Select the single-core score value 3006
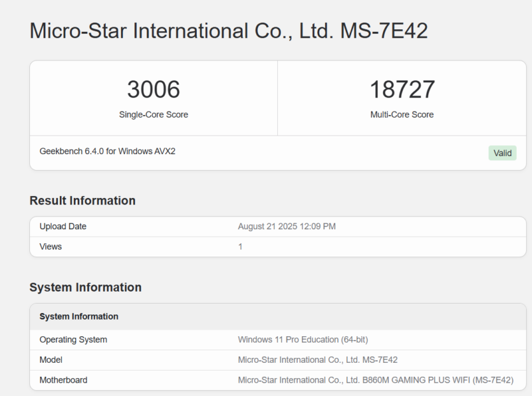The image size is (532, 396). pyautogui.click(x=154, y=90)
